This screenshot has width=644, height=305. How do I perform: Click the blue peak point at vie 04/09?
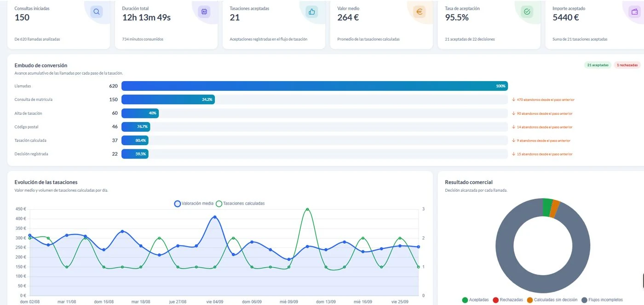[x=215, y=217]
